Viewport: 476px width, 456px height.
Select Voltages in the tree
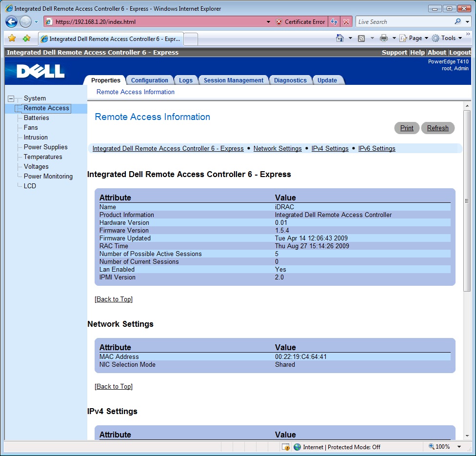click(36, 166)
